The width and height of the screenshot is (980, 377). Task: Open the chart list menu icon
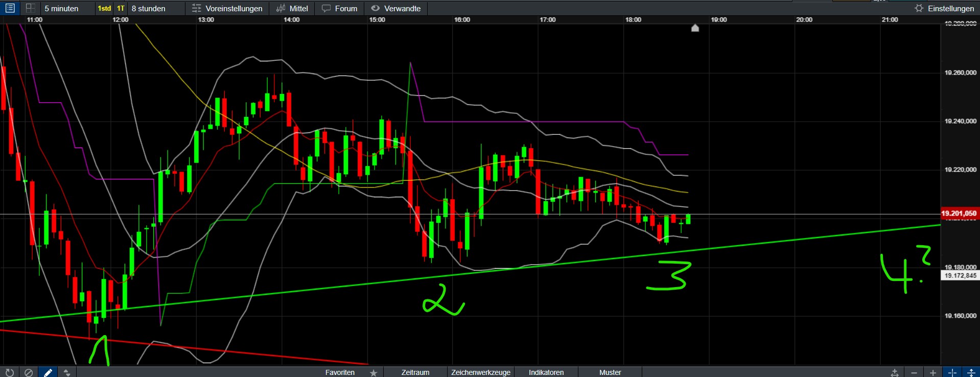click(10, 8)
